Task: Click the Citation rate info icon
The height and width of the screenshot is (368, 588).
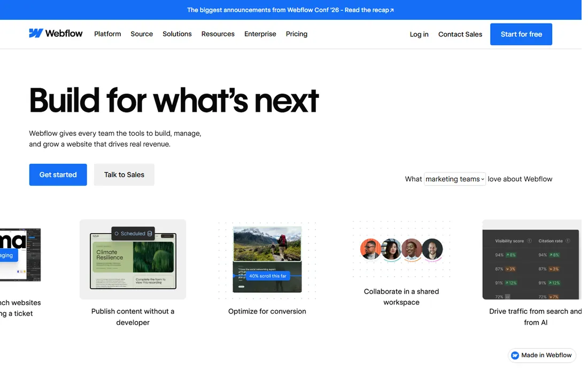Action: coord(568,241)
